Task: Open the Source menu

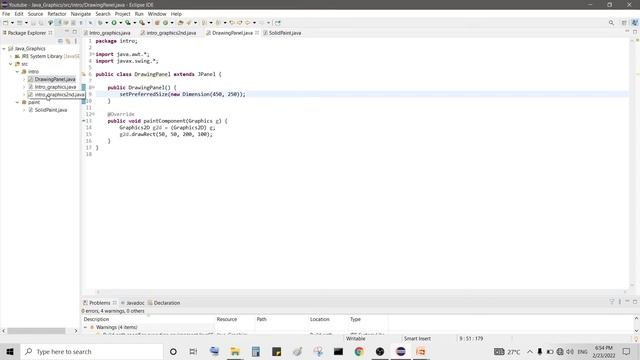Action: (35, 14)
